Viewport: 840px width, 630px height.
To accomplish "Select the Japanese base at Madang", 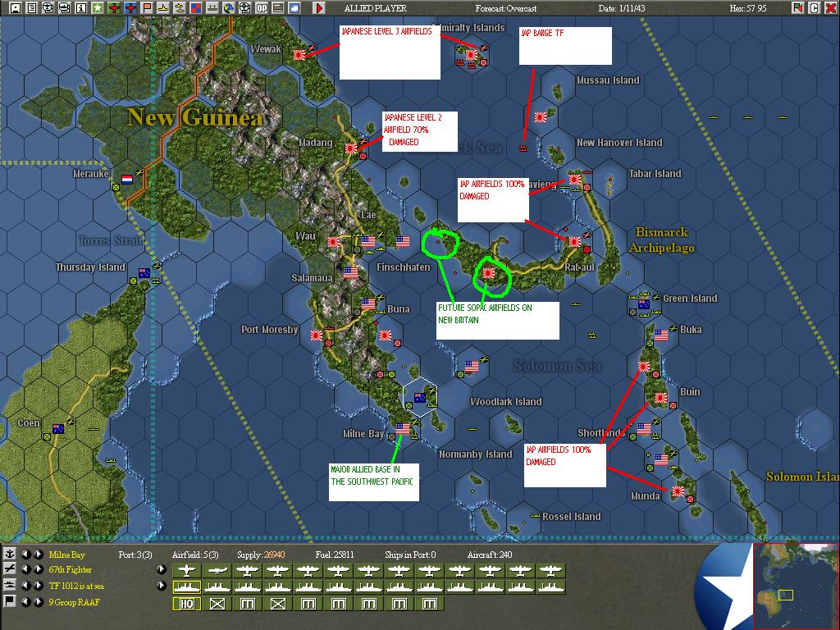I will [351, 148].
